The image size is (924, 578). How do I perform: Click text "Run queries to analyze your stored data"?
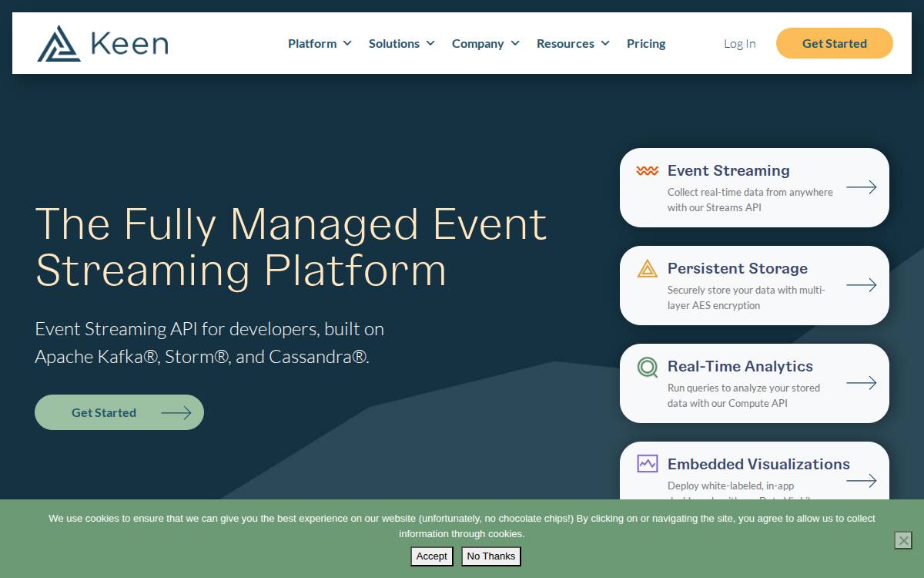tap(744, 395)
